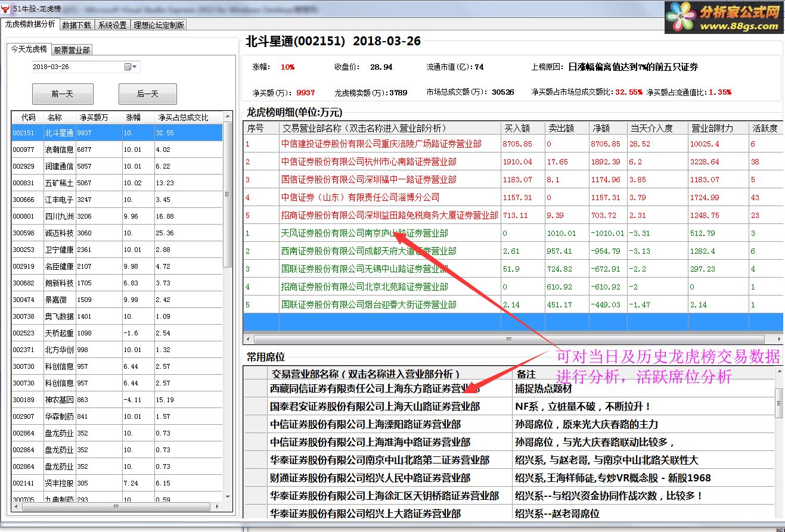This screenshot has height=532, width=785.
Task: Select 北方华创 row in stock list
Action: [x=117, y=350]
